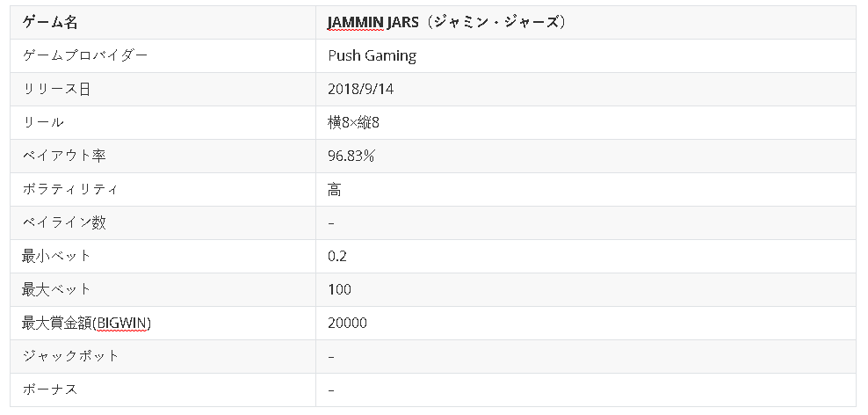868x415 pixels.
Task: Select the ペイアウト率 label cell
Action: pos(163,157)
